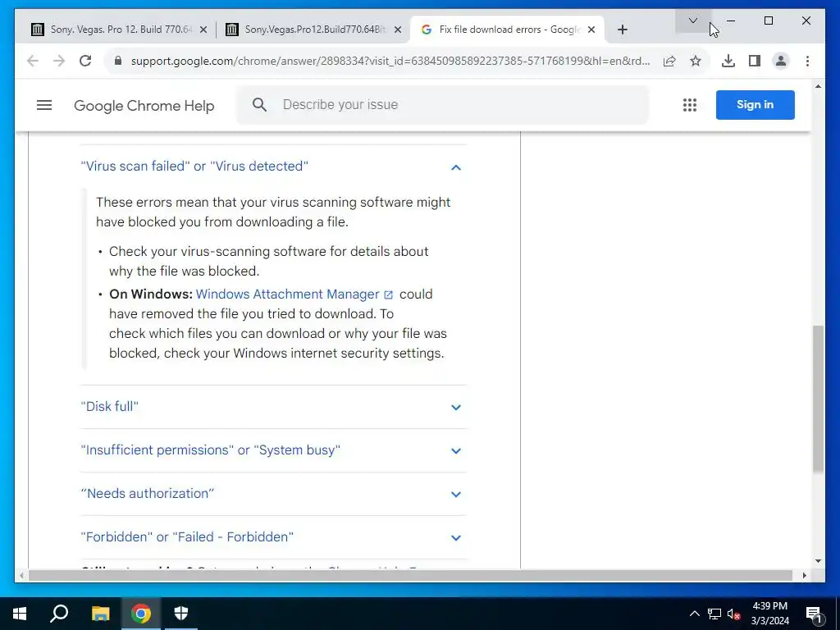Click the Chrome taskbar icon
This screenshot has height=630, width=840.
[141, 614]
